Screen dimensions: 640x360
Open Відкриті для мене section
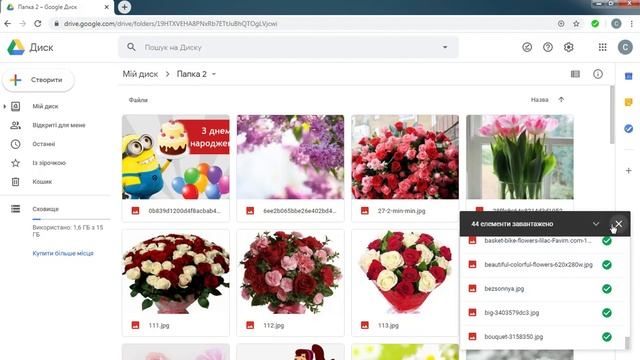click(59, 125)
